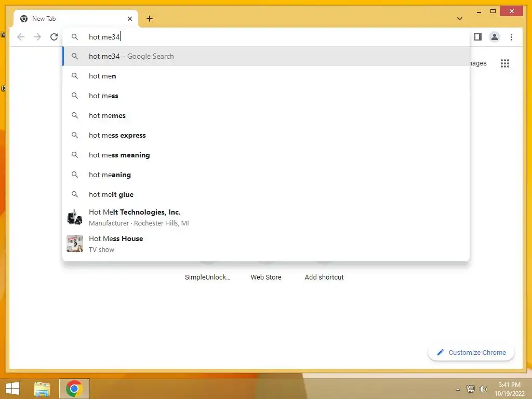Click Hot Mess House thumbnail image
Image resolution: width=532 pixels, height=399 pixels.
pyautogui.click(x=75, y=244)
